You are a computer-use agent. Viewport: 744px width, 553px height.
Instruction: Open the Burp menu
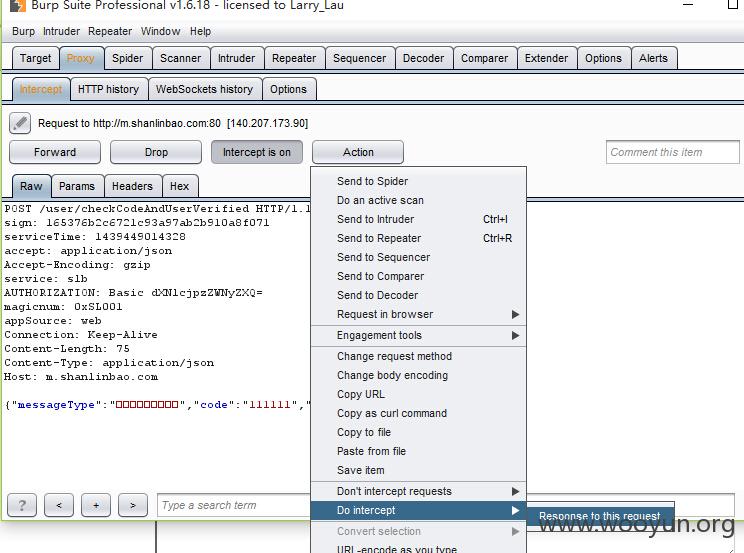click(23, 31)
